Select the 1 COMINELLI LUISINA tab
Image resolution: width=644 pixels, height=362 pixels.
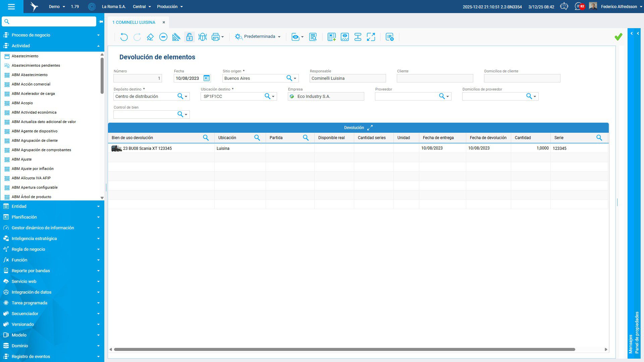coord(134,22)
